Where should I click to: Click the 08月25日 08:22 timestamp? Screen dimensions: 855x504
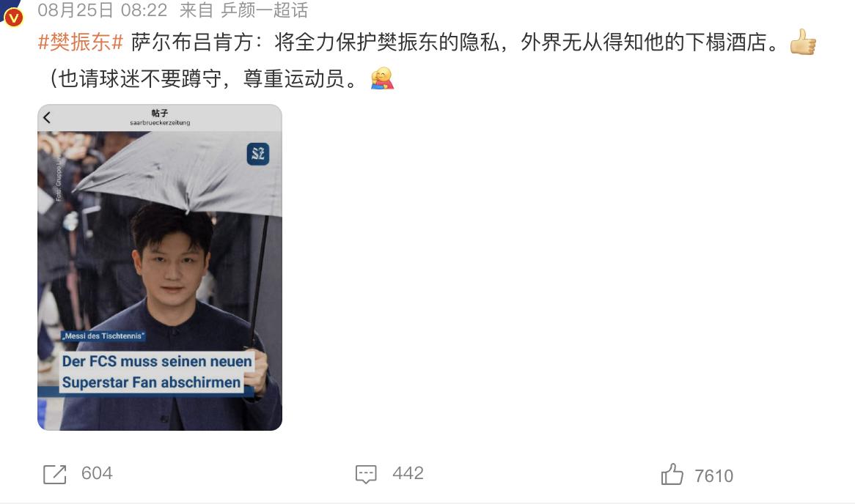(103, 10)
